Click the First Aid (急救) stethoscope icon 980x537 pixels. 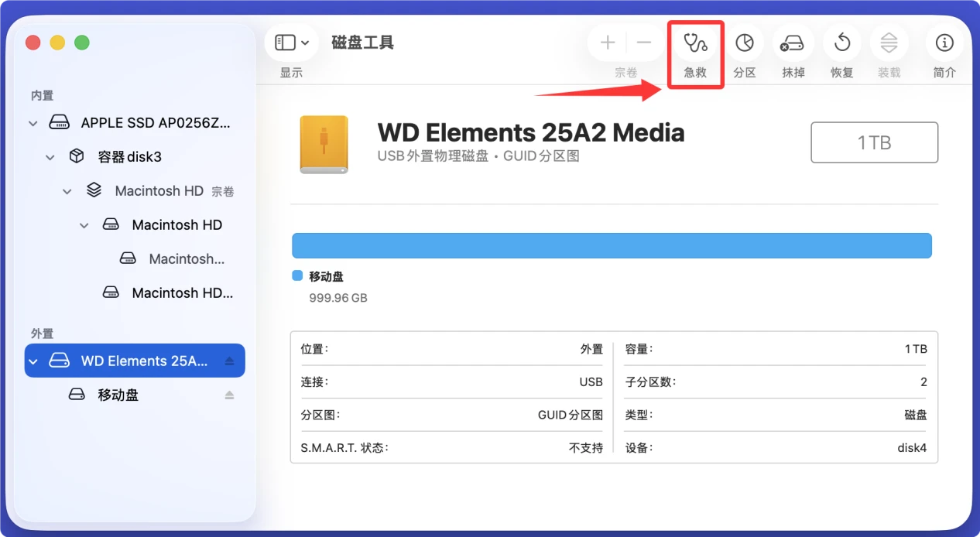point(695,43)
